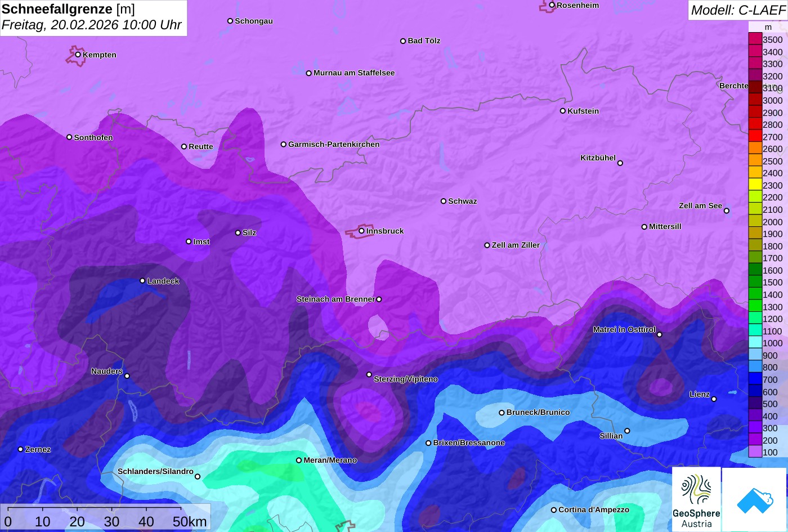The image size is (788, 532).
Task: Click the Bad Tölz marker
Action: [403, 41]
